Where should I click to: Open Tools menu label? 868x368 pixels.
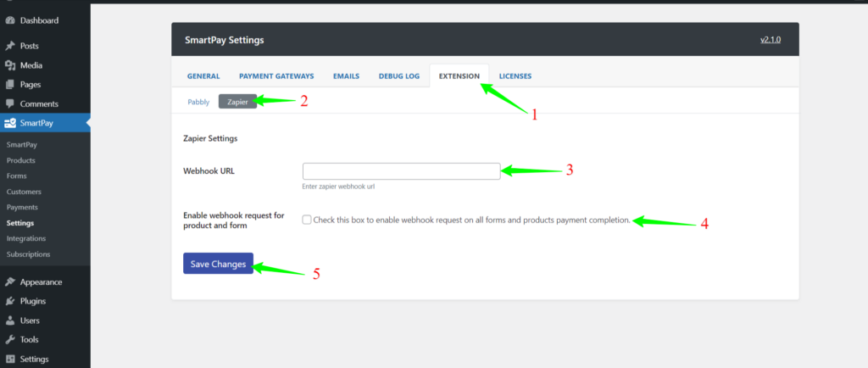pos(30,339)
